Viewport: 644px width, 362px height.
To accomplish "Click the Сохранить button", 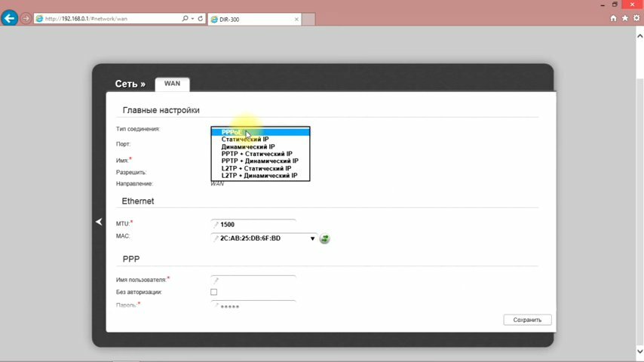I will 527,320.
